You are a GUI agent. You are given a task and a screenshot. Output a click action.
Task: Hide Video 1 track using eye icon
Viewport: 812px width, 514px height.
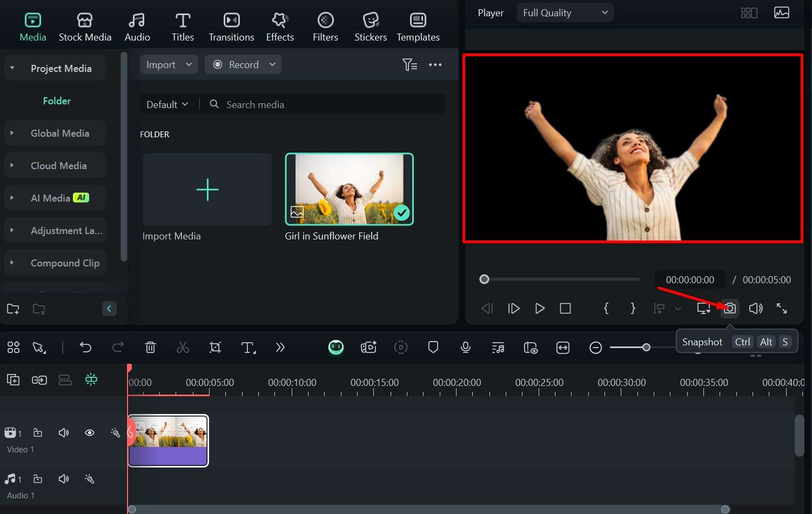pyautogui.click(x=90, y=432)
